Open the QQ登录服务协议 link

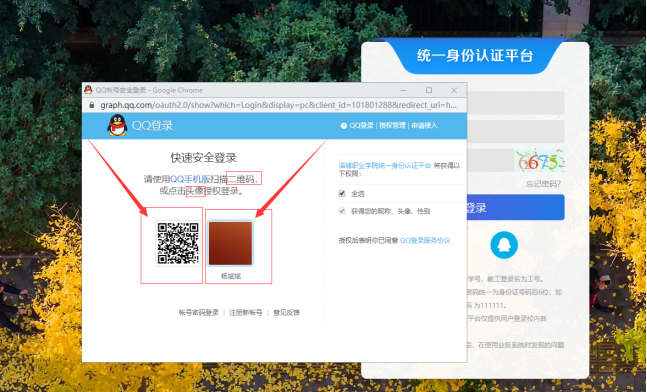(x=425, y=241)
